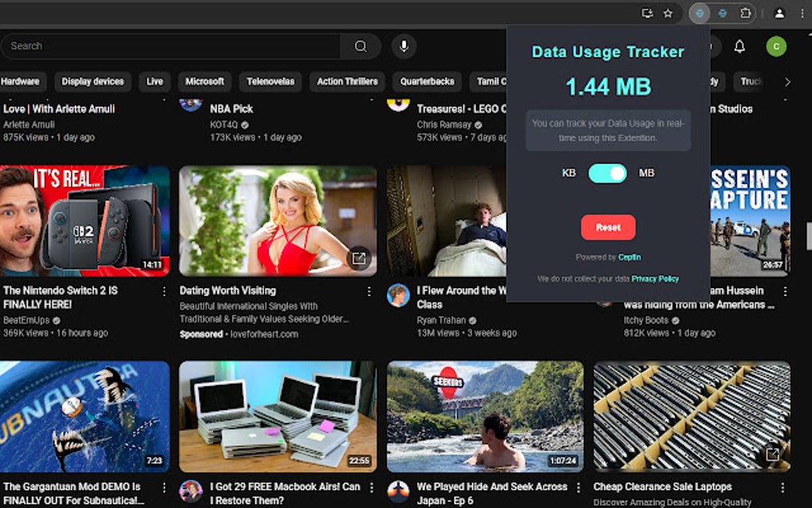Open the notifications bell icon
Viewport: 812px width, 508px height.
[x=740, y=46]
